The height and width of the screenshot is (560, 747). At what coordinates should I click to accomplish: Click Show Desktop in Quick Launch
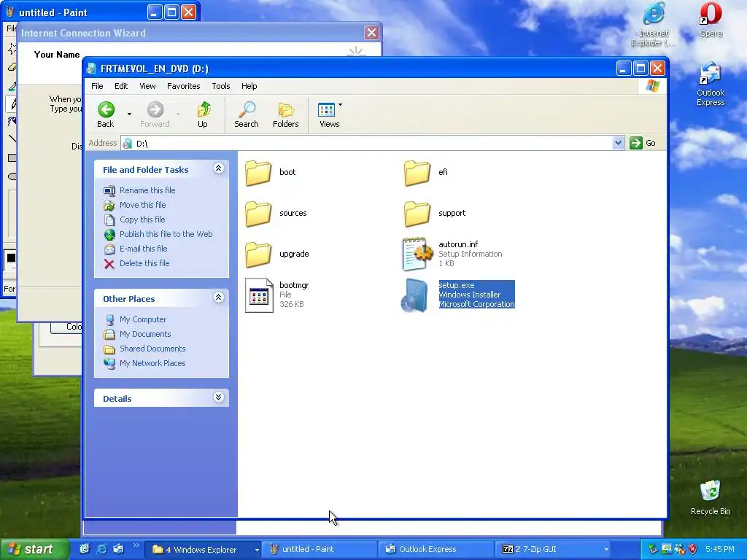(x=85, y=549)
